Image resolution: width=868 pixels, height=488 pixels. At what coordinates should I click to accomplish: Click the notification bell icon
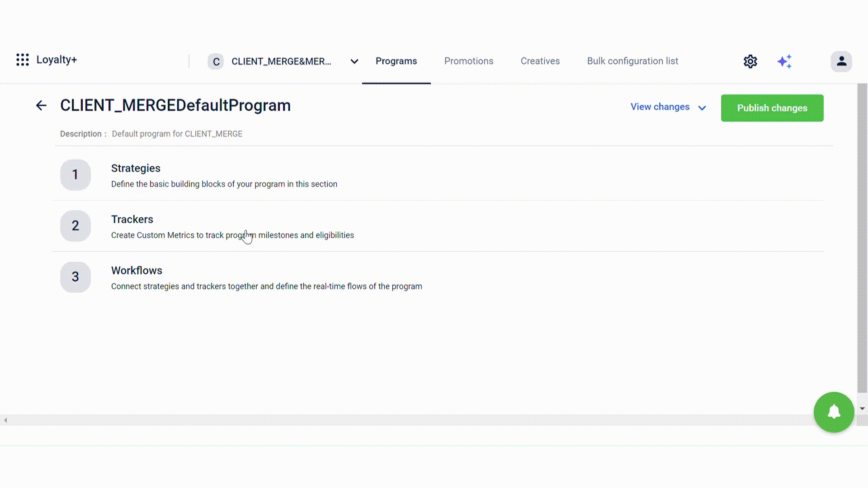(x=834, y=412)
